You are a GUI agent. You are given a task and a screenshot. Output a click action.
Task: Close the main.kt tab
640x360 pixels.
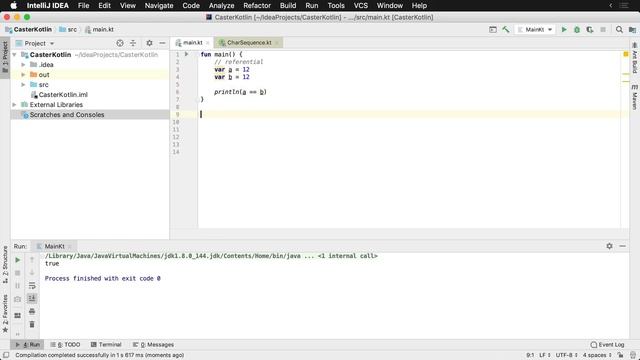click(x=207, y=42)
